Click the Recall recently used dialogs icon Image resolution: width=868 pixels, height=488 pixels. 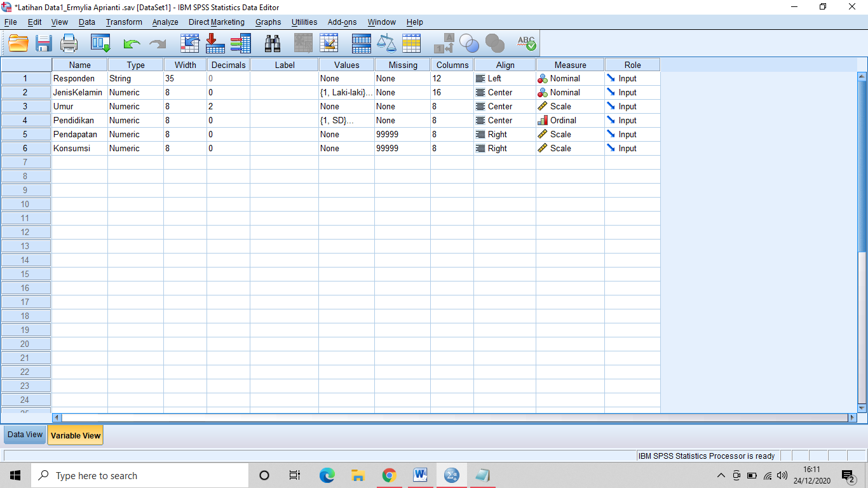(x=99, y=43)
